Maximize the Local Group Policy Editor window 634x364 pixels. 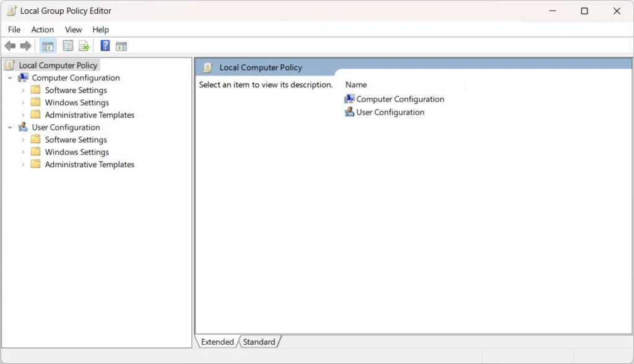584,11
